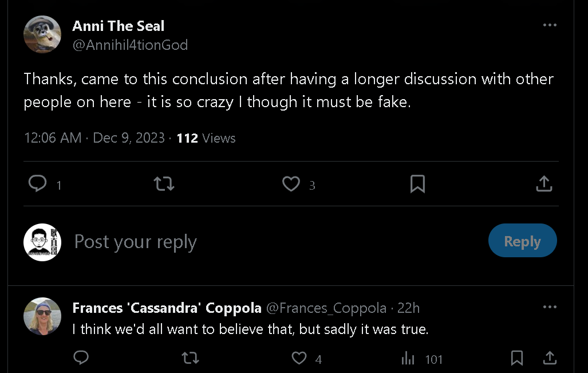This screenshot has width=588, height=373.
Task: Open the @Frances_Coppola handle link
Action: (326, 308)
